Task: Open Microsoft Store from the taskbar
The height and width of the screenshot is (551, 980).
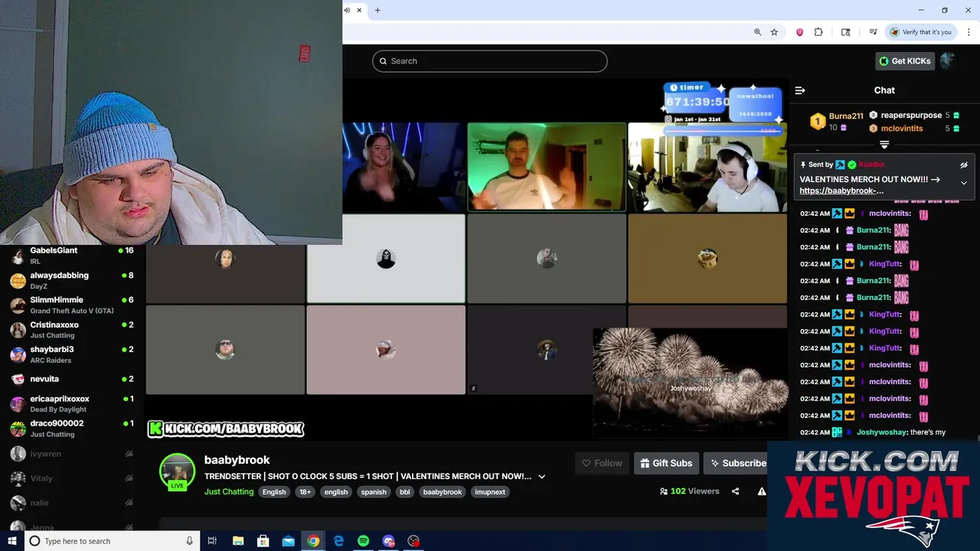Action: point(263,541)
